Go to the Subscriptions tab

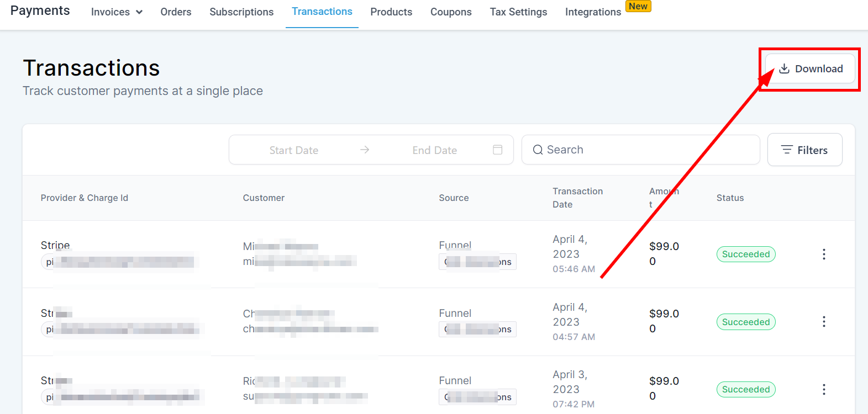(241, 12)
